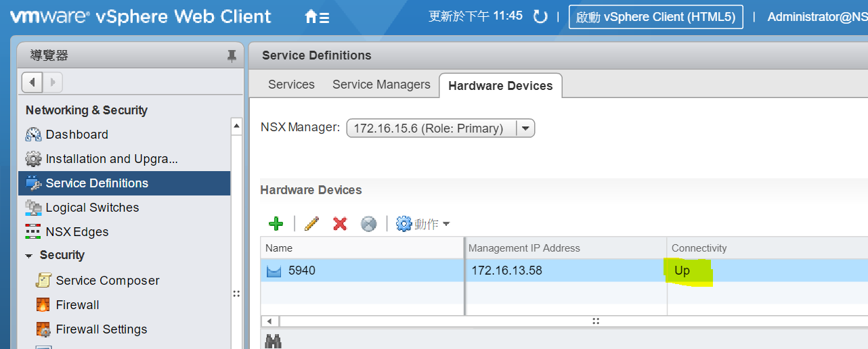The image size is (868, 349).
Task: Add a hardware device with the green plus
Action: click(x=276, y=224)
